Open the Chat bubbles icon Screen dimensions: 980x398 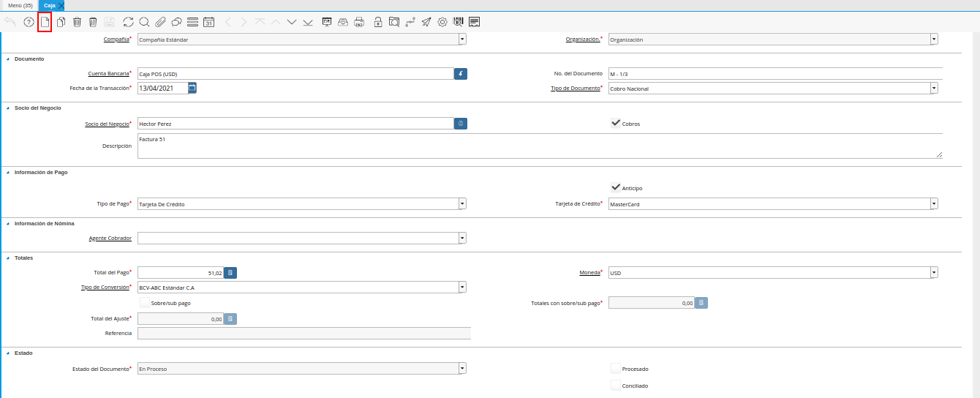coord(176,22)
